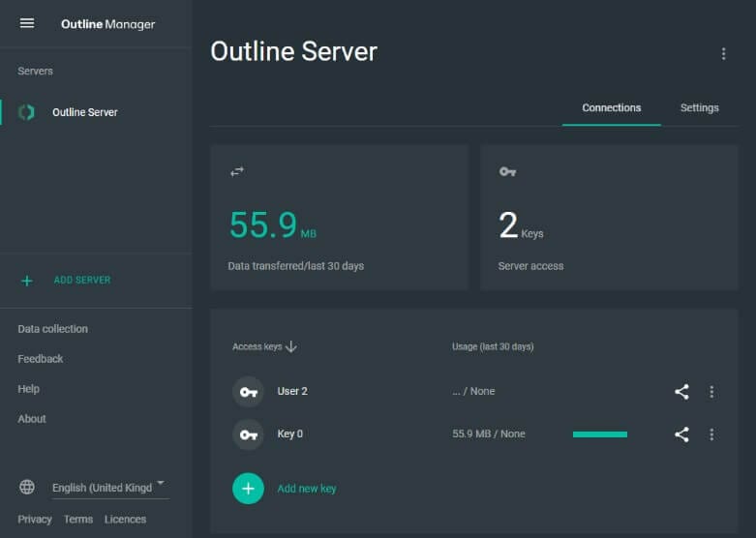
Task: Open more options for Key 0
Action: tap(711, 434)
